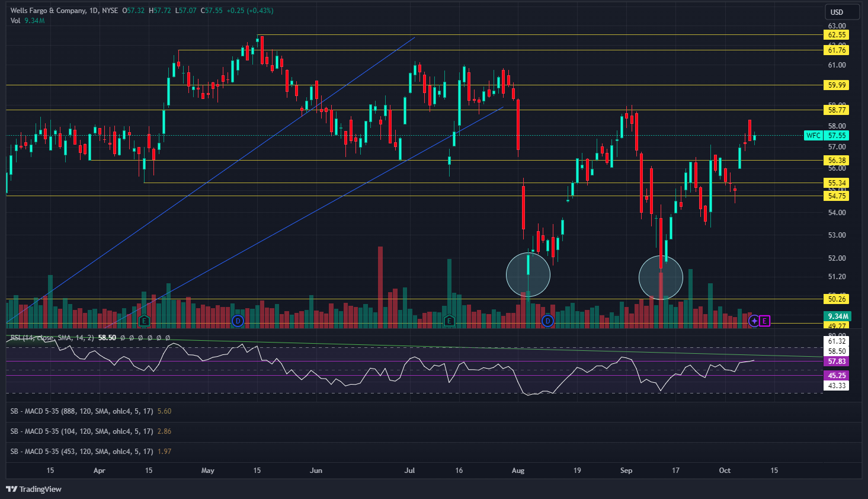Screen dimensions: 868x499
Task: Click the Oct label on the time axis
Action: (x=725, y=471)
